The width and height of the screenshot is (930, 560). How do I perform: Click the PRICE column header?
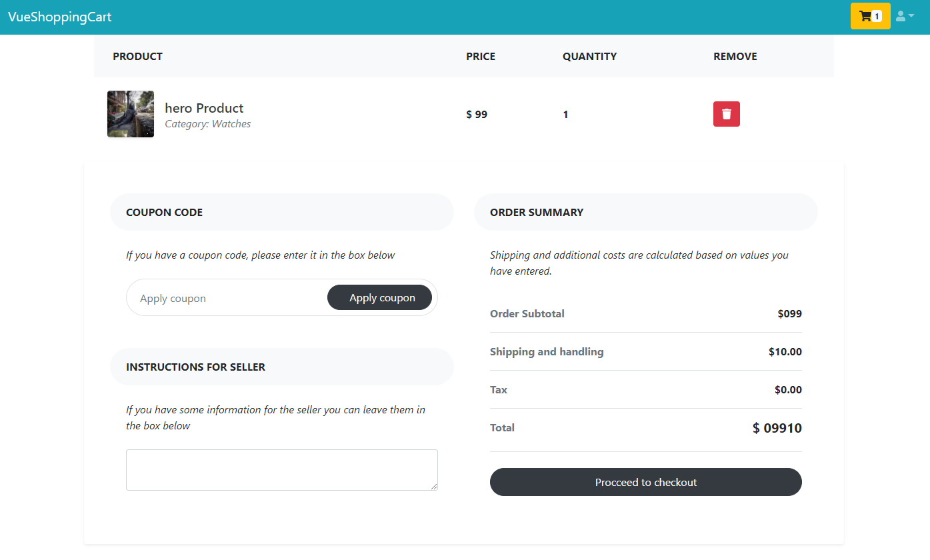point(480,57)
